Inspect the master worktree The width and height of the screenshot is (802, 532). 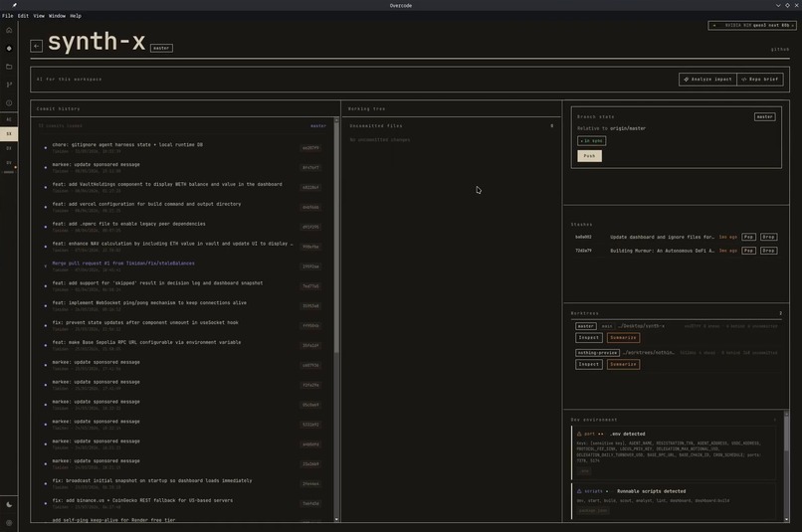coord(588,338)
